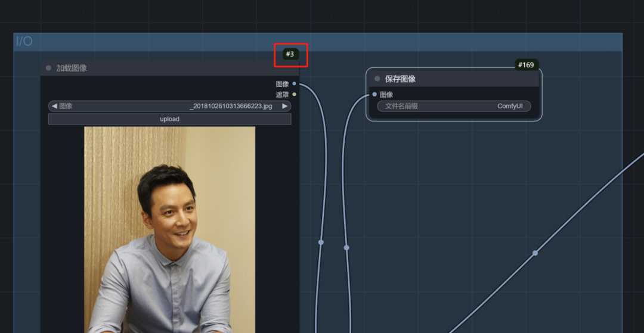Open image file selector _2018102610313666223.jpg

pyautogui.click(x=169, y=106)
